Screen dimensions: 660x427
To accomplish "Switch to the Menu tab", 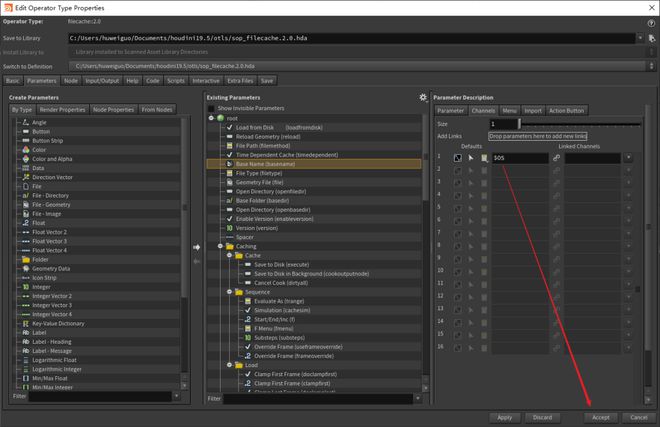I will click(x=510, y=110).
